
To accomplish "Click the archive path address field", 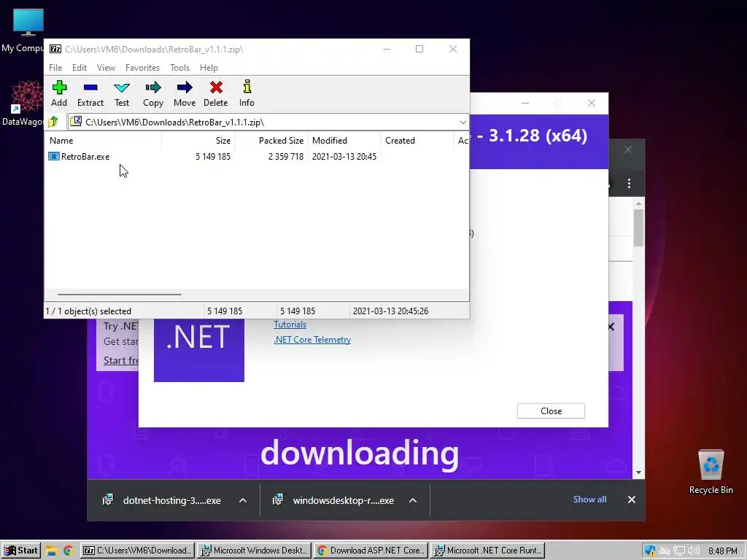I will click(x=268, y=122).
